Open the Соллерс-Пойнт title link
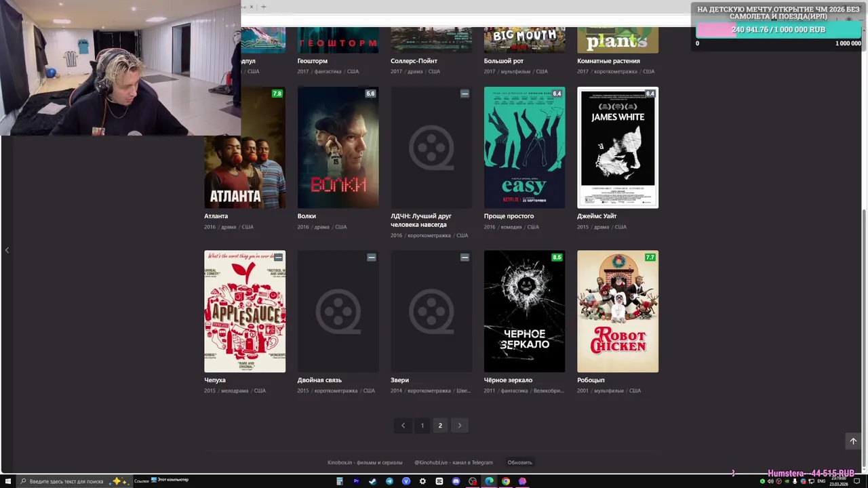 point(414,61)
